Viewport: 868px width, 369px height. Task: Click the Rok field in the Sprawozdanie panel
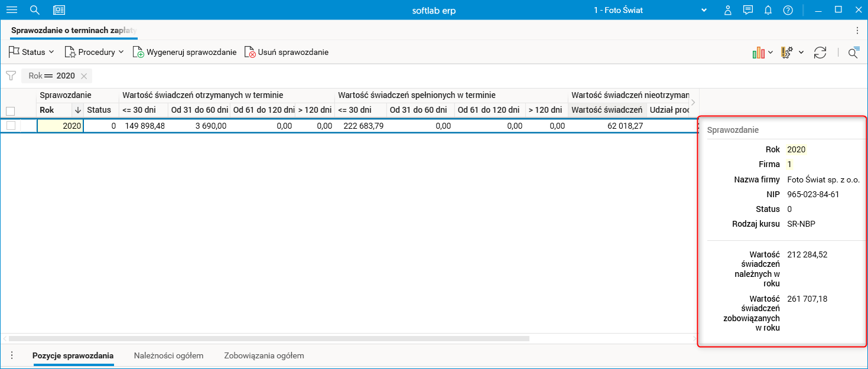(796, 149)
